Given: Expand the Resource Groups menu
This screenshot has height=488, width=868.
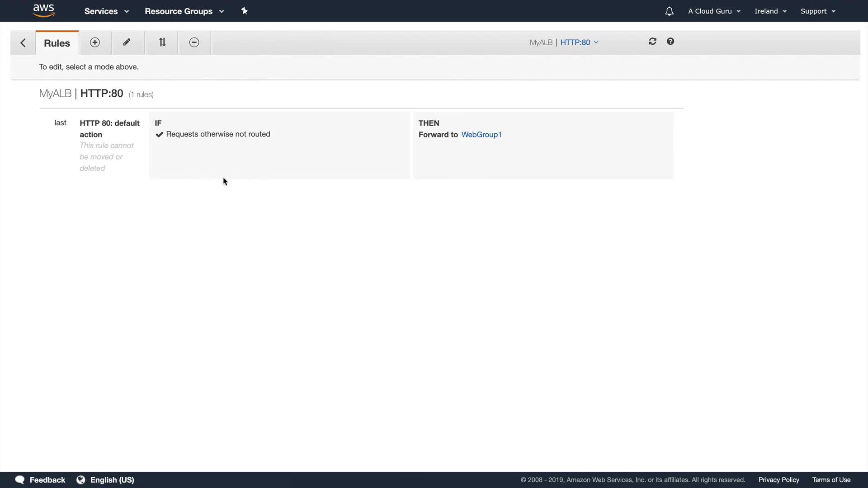Looking at the screenshot, I should click(x=184, y=11).
